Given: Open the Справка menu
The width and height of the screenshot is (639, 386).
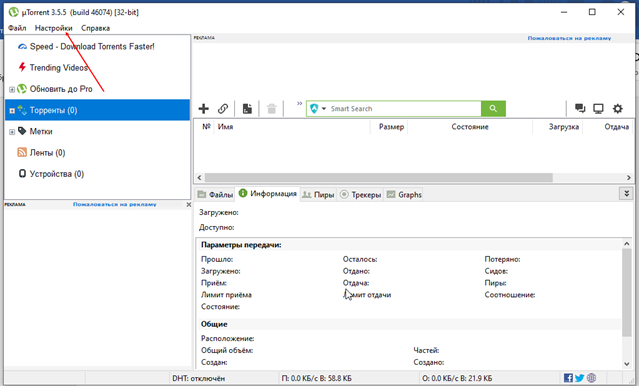Looking at the screenshot, I should tap(95, 28).
